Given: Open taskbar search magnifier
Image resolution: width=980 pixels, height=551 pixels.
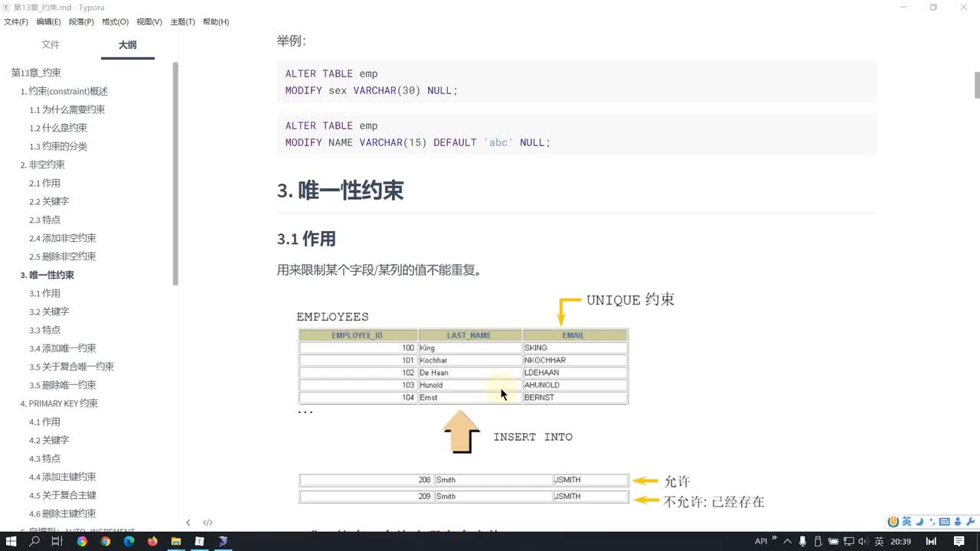Looking at the screenshot, I should click(x=34, y=541).
